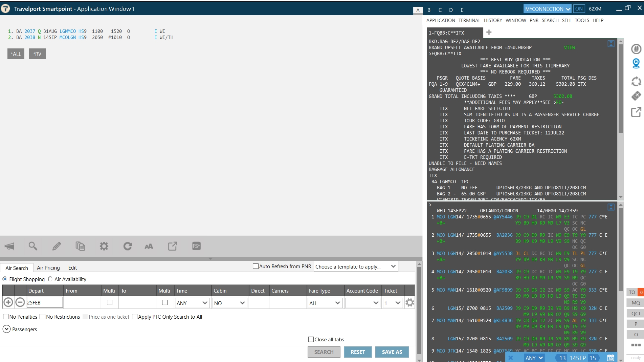Click the copy documents icon
644x362 pixels.
click(80, 246)
